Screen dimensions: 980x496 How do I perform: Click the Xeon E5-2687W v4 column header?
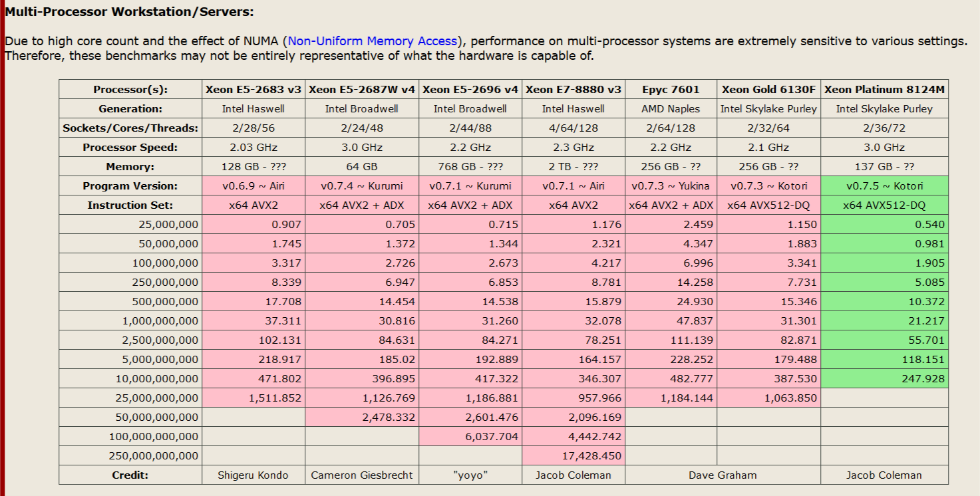[363, 90]
